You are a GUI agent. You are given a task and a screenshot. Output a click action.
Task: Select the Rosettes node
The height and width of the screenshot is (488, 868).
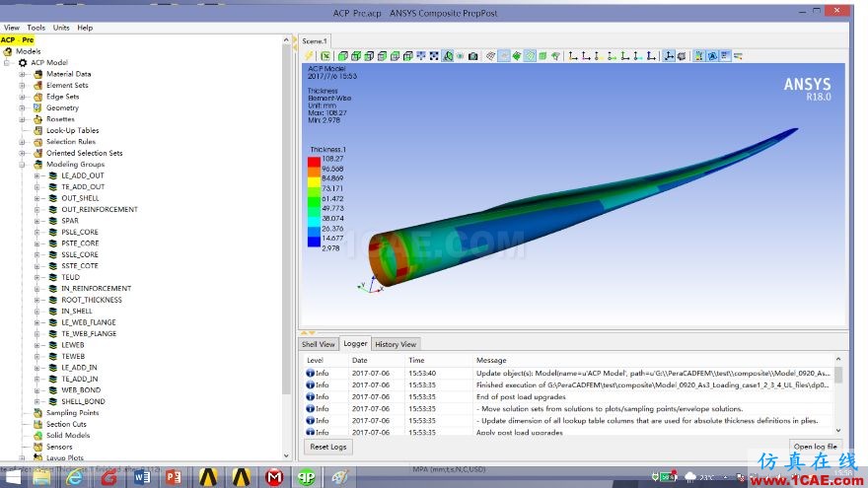click(x=60, y=119)
